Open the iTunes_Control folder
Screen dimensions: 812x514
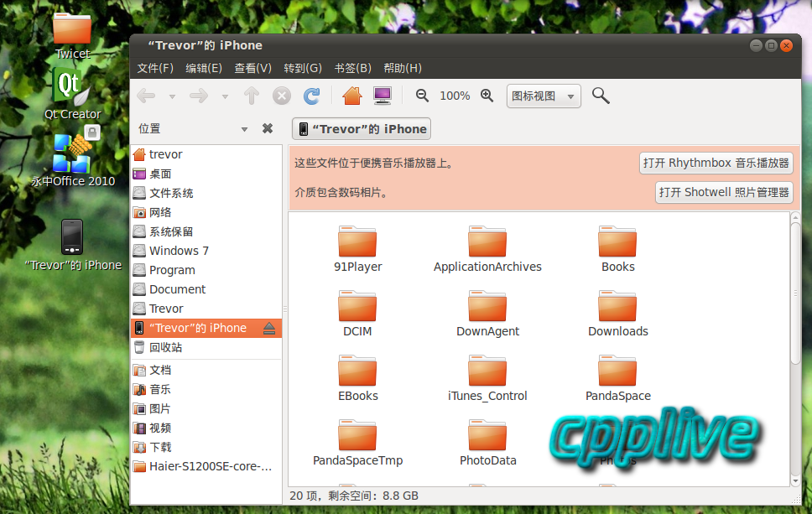pyautogui.click(x=487, y=378)
